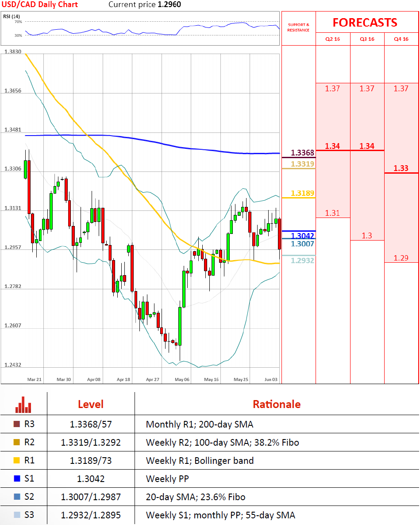Image resolution: width=420 pixels, height=525 pixels.
Task: Click the Jun 03 date axis label
Action: (x=271, y=379)
